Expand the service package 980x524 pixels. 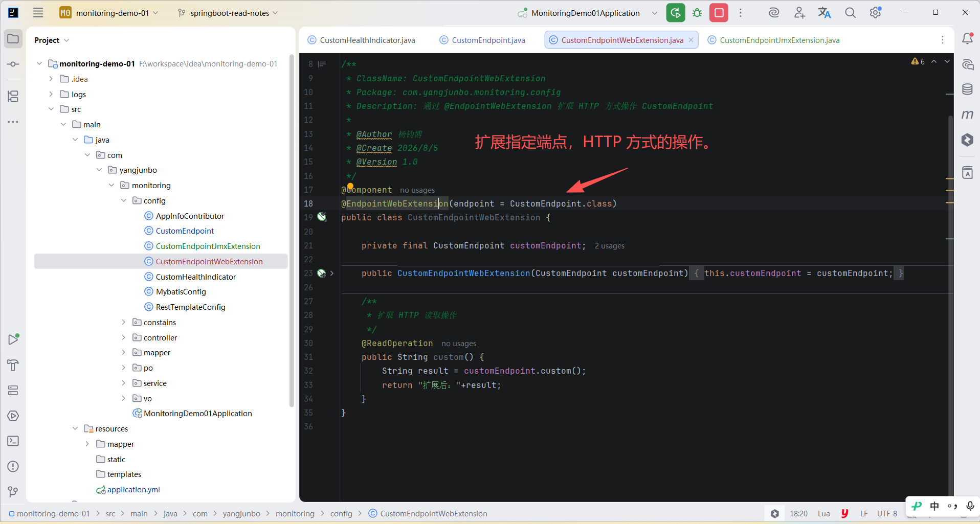[124, 383]
